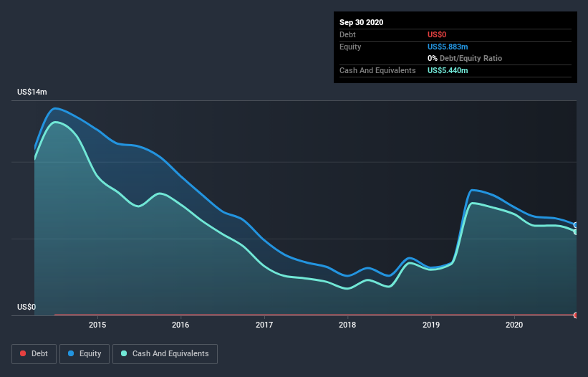The height and width of the screenshot is (377, 588).
Task: Click the Equity label in tooltip
Action: (350, 47)
